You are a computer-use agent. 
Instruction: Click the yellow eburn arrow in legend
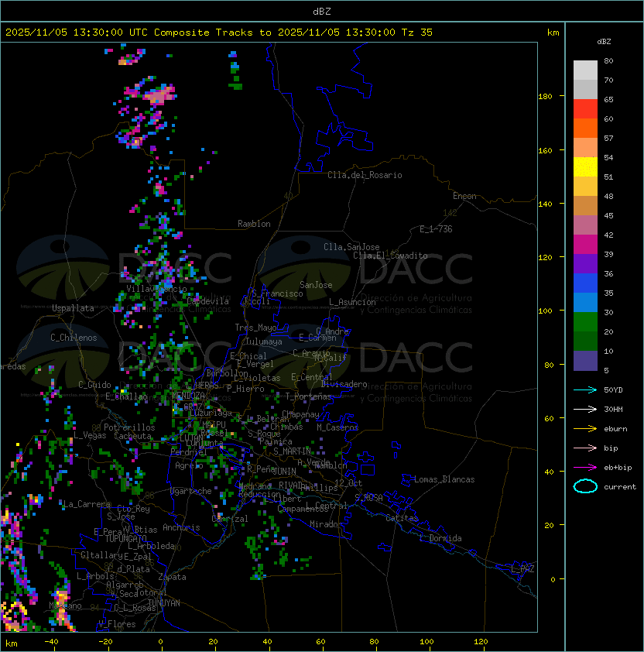[585, 428]
